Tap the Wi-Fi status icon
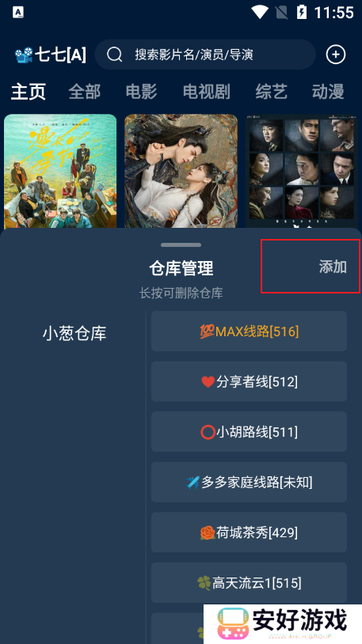Viewport: 362px width, 644px height. (x=260, y=13)
